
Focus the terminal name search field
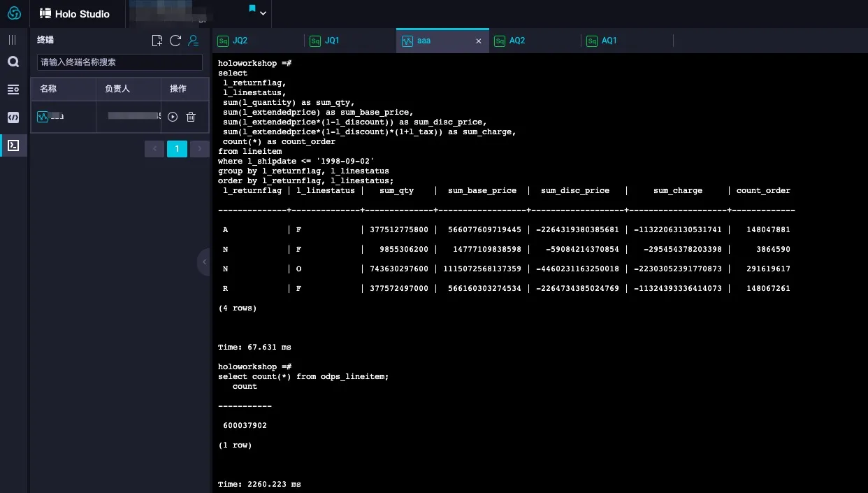click(120, 62)
